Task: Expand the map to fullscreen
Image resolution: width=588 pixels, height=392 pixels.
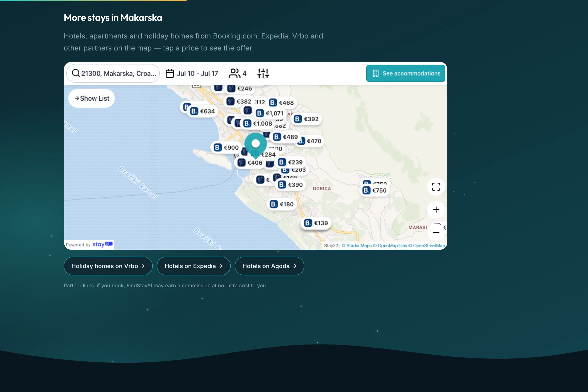Action: tap(436, 187)
